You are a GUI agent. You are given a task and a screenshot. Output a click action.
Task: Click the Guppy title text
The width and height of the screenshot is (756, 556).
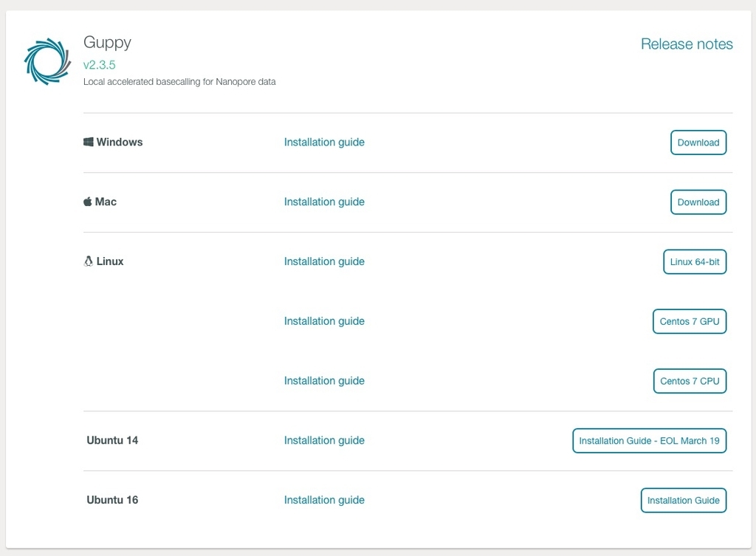(107, 43)
